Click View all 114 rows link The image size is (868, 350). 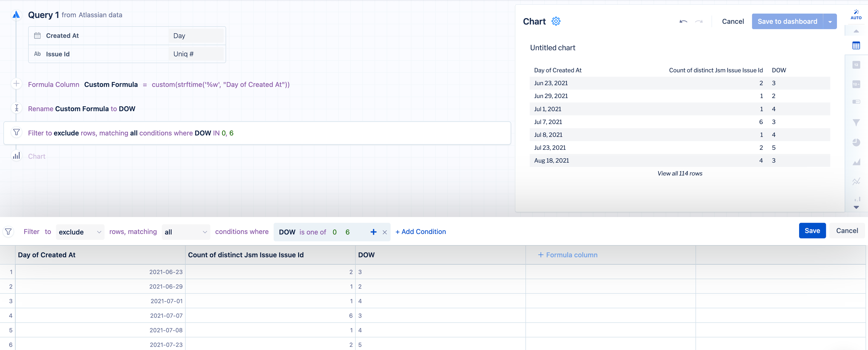click(x=680, y=173)
